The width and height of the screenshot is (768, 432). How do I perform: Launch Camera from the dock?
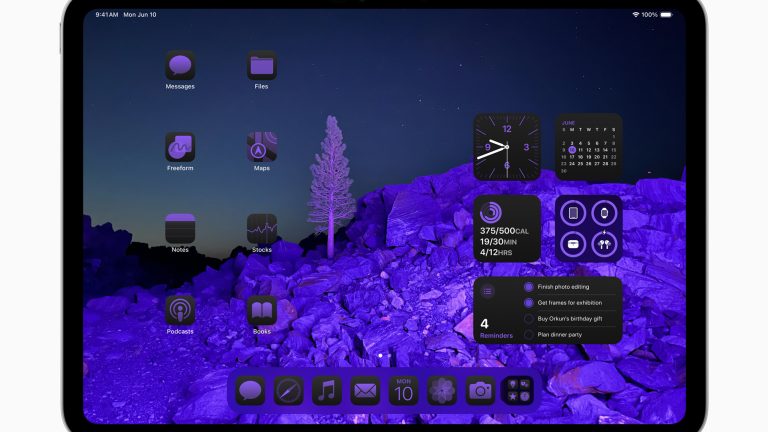pos(481,391)
